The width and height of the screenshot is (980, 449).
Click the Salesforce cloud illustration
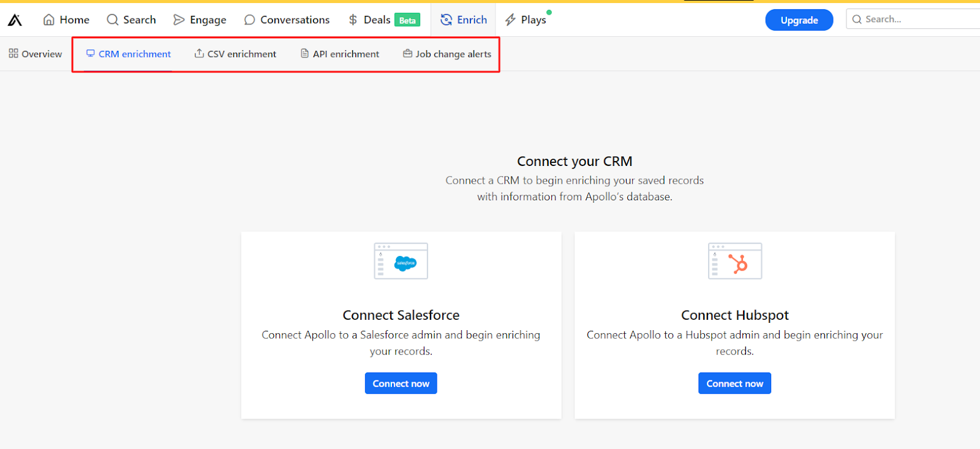coord(401,261)
